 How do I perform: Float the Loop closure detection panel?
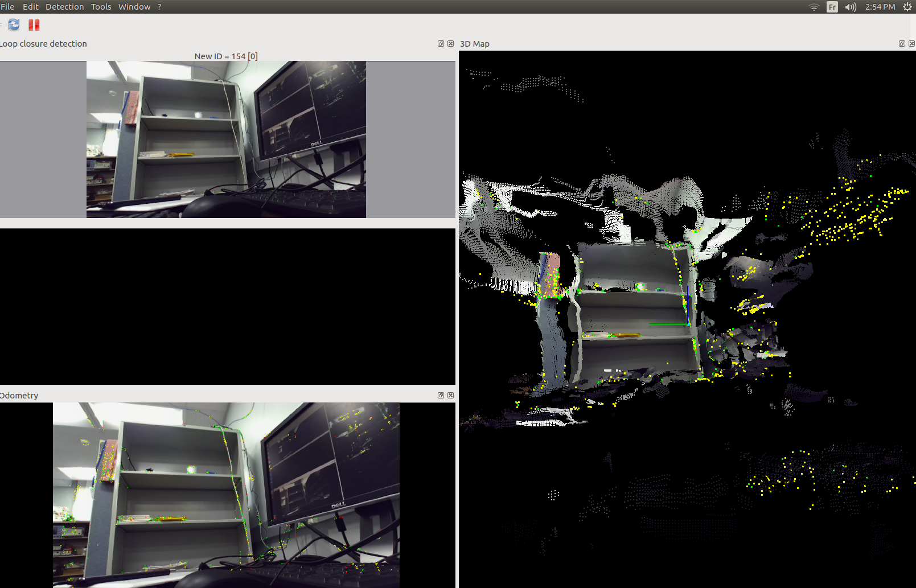[441, 44]
